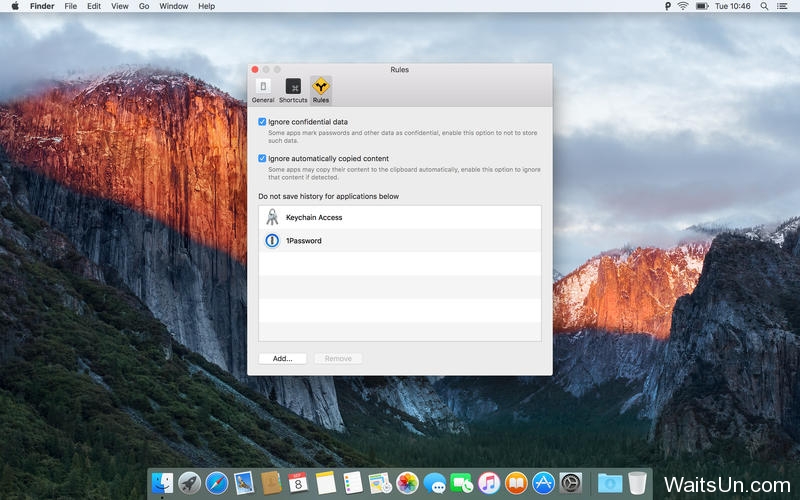
Task: Open Launchpad from the Dock
Action: tap(189, 483)
